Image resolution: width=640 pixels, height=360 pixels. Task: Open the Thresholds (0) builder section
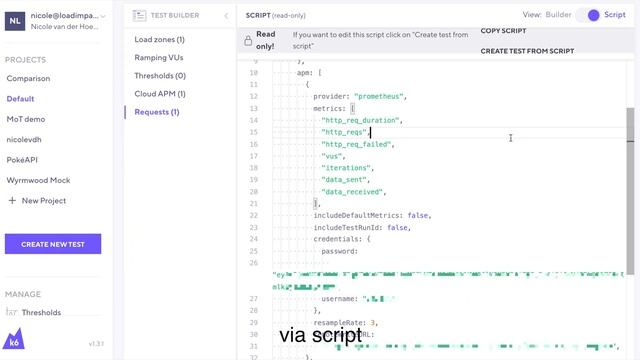pyautogui.click(x=160, y=76)
